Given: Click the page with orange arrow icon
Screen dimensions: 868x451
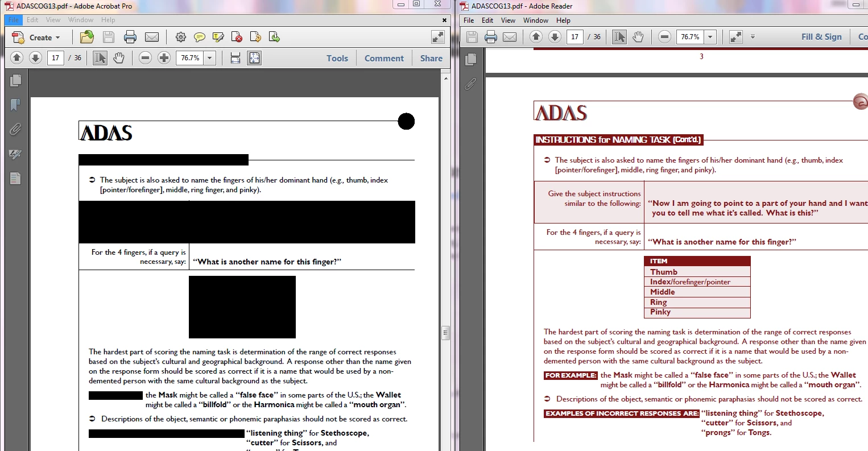Looking at the screenshot, I should 256,38.
